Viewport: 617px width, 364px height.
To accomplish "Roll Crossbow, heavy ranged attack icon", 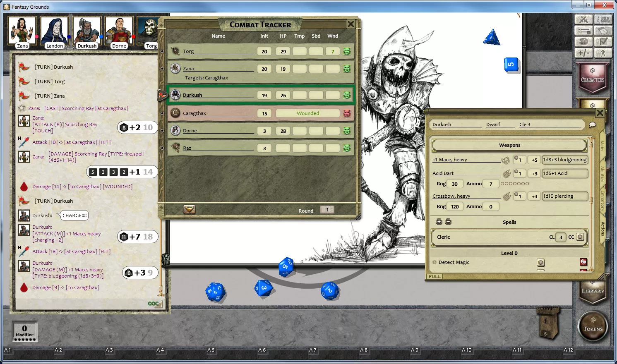I will pyautogui.click(x=507, y=196).
